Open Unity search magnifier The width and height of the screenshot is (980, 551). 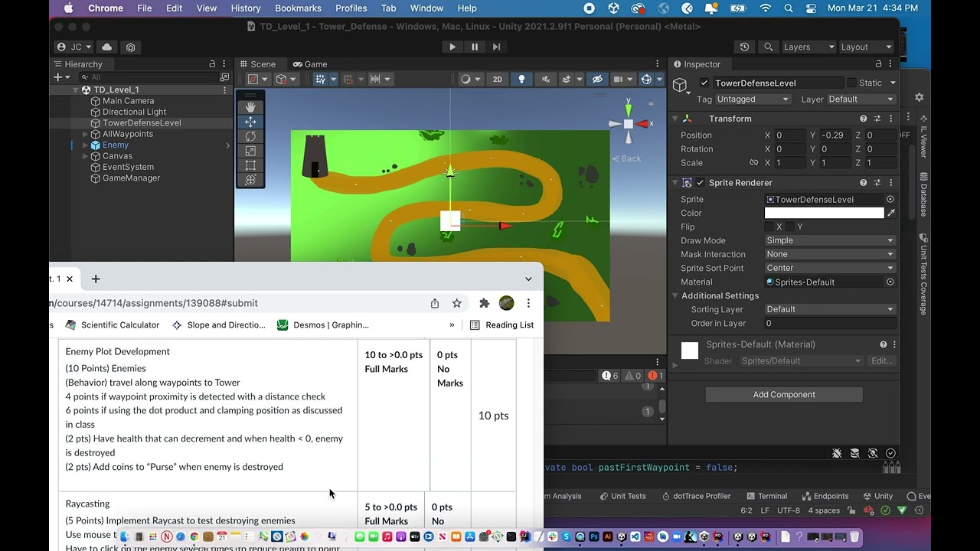tap(769, 47)
